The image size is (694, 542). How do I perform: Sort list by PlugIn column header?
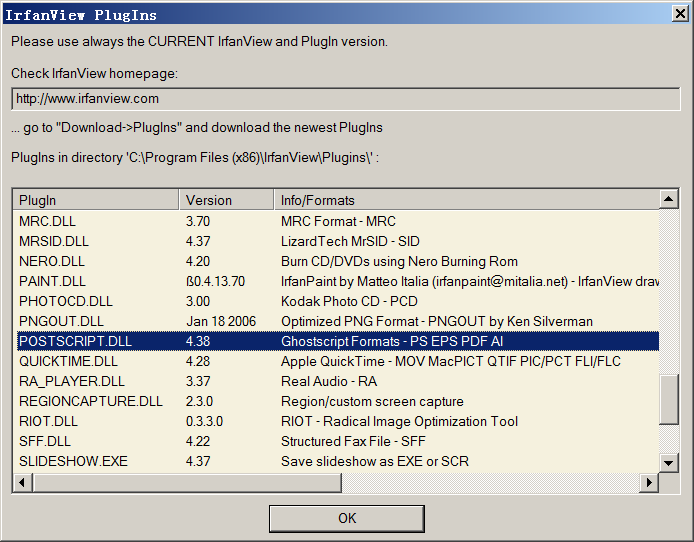96,200
